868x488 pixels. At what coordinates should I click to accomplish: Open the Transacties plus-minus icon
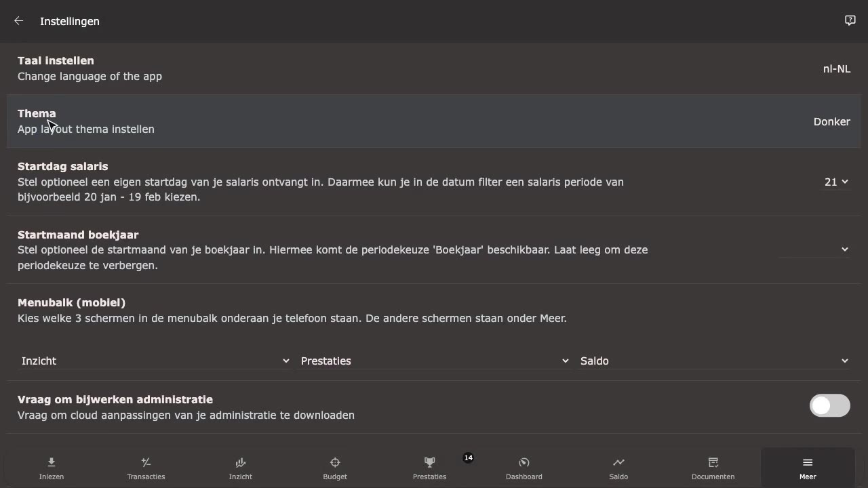(x=146, y=462)
